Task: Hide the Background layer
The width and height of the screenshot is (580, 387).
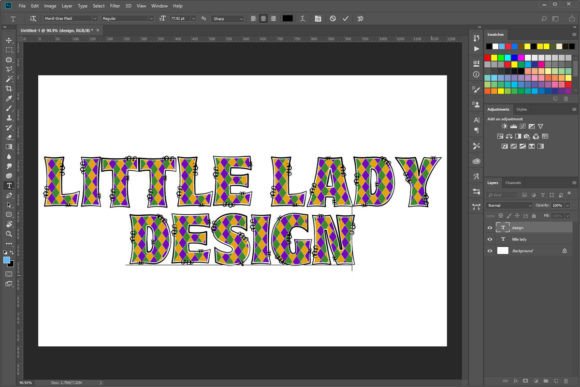Action: (490, 251)
